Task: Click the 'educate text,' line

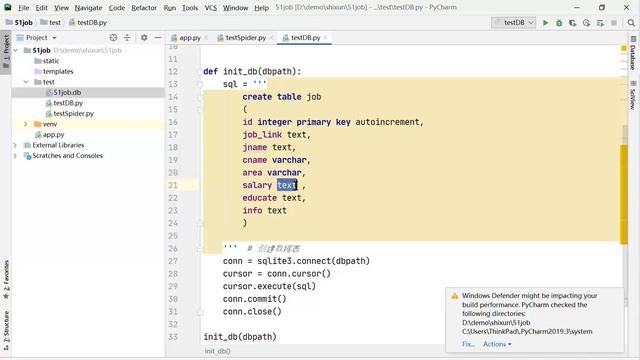Action: [274, 198]
